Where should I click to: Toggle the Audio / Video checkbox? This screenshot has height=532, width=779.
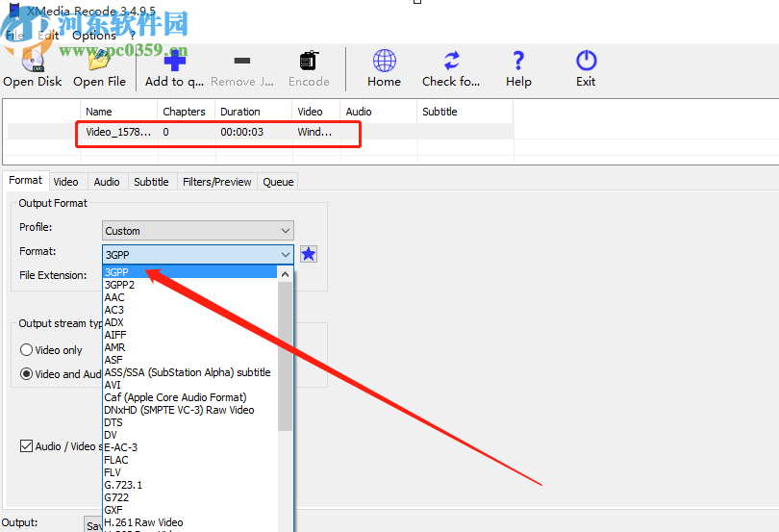pos(26,446)
